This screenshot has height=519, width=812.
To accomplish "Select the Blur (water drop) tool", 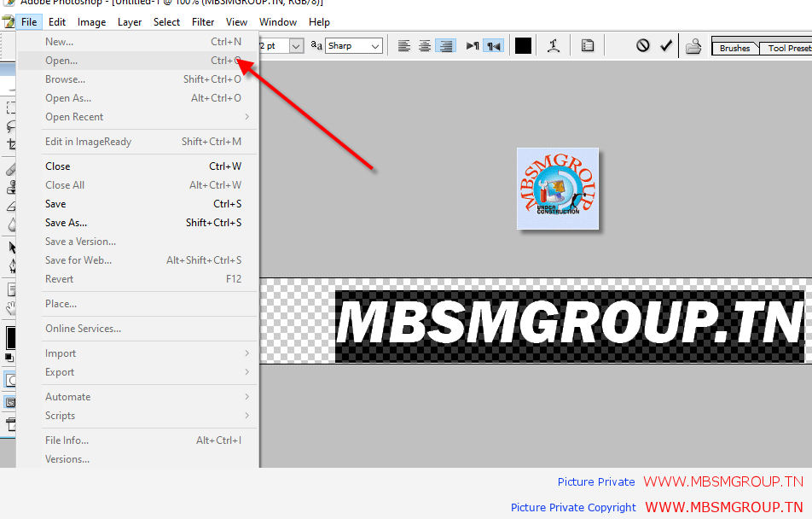I will pyautogui.click(x=10, y=225).
